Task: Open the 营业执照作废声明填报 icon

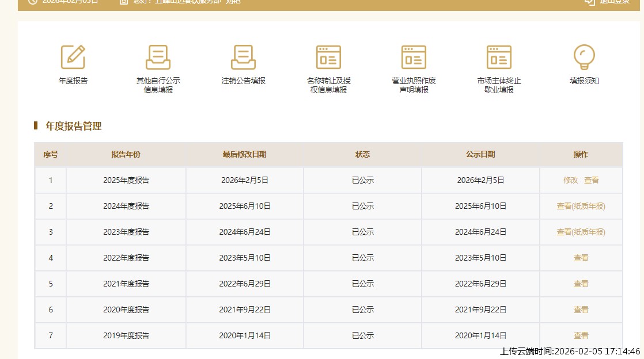Action: (x=414, y=58)
